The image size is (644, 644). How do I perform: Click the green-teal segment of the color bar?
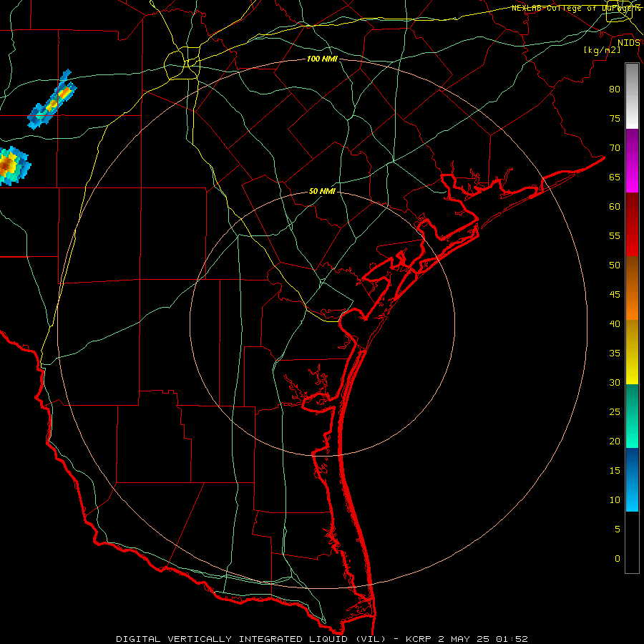click(x=632, y=416)
